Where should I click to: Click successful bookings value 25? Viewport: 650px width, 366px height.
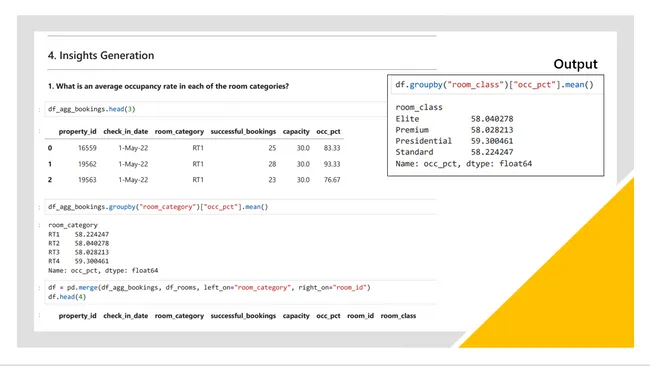point(272,148)
